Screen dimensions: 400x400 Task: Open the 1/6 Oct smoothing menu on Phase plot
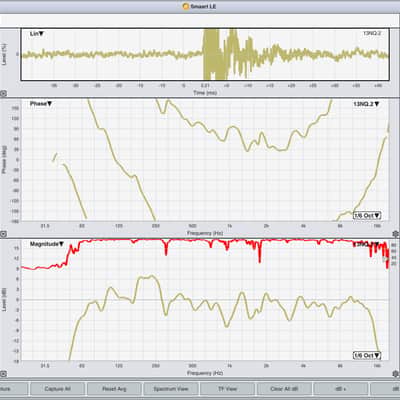367,215
